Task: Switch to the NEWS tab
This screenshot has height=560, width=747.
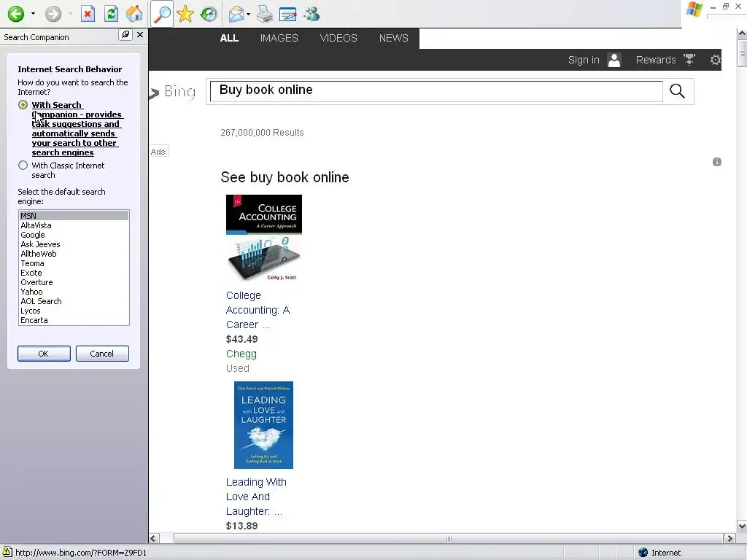Action: 393,38
